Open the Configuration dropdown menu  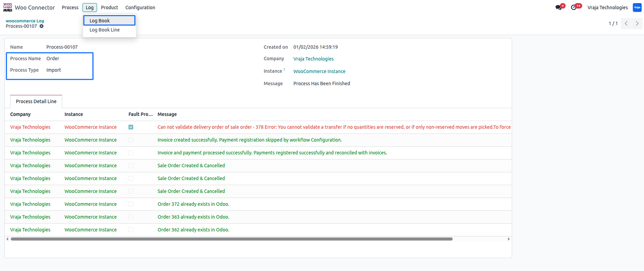point(140,8)
